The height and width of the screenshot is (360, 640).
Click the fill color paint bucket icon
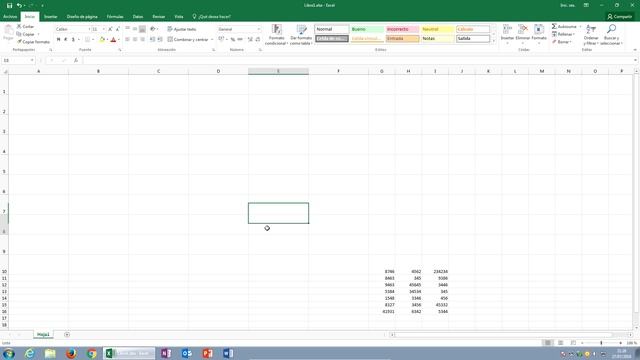[x=102, y=40]
